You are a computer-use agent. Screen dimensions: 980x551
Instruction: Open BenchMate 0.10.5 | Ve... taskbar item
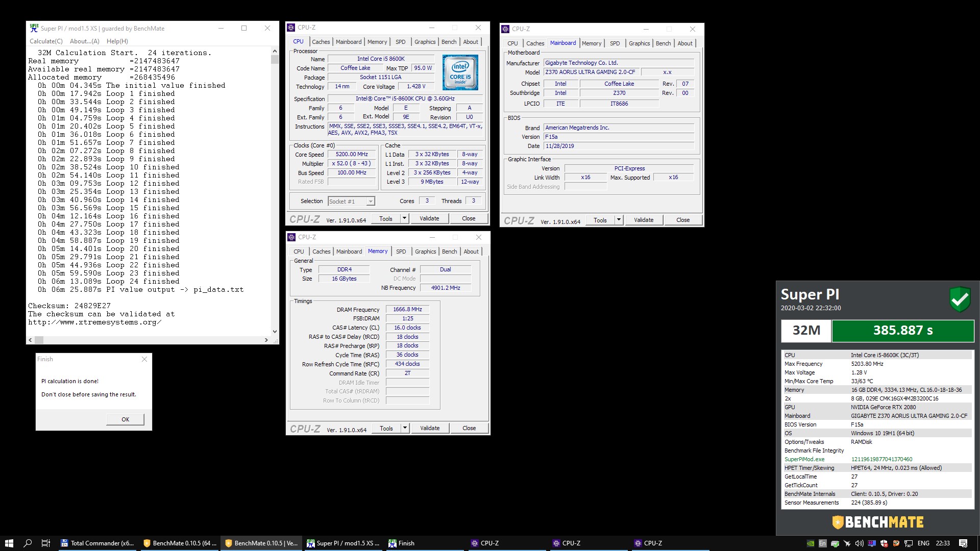261,543
